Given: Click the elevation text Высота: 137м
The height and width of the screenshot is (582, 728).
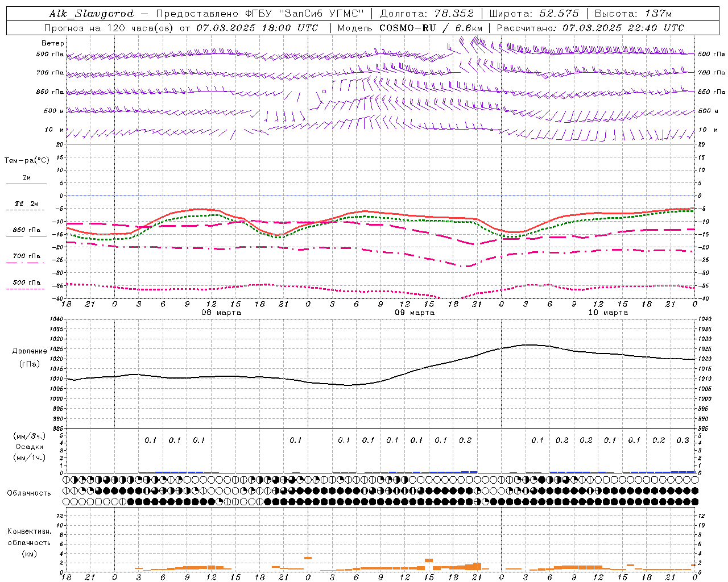Looking at the screenshot, I should tap(633, 14).
